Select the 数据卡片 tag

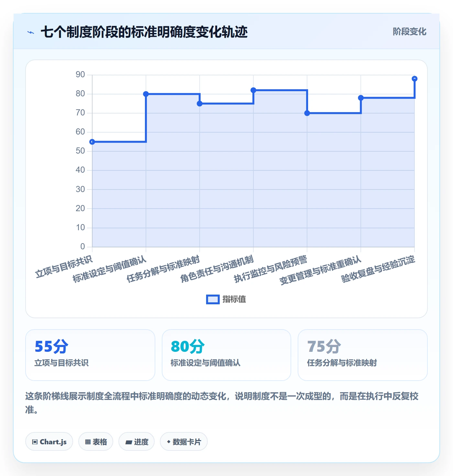coord(184,442)
